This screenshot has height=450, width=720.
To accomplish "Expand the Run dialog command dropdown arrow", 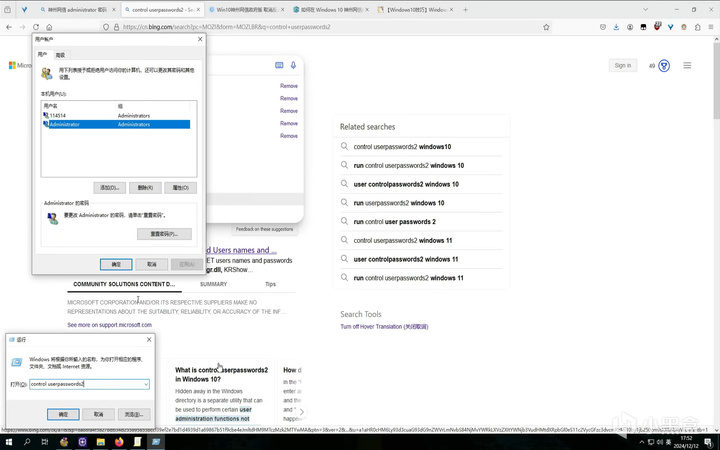I will [146, 384].
